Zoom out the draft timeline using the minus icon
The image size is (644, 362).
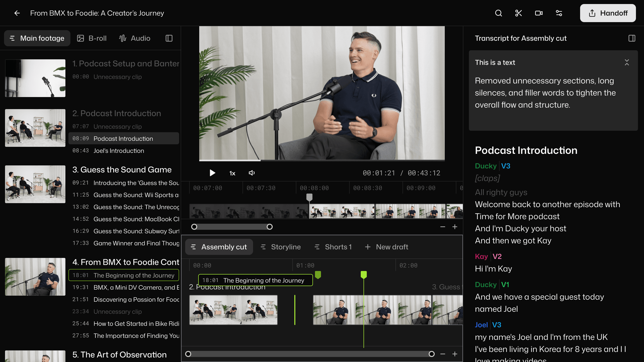(x=442, y=354)
